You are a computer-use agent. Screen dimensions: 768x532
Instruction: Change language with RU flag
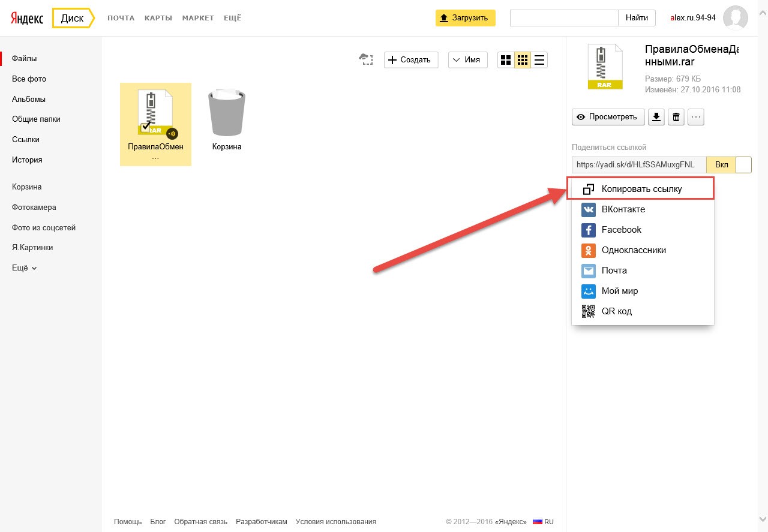[x=544, y=522]
